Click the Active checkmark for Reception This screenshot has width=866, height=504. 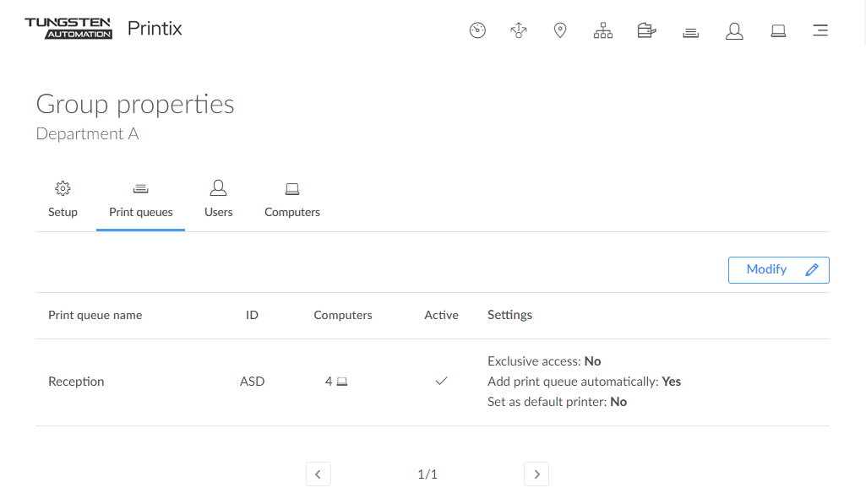click(x=441, y=382)
